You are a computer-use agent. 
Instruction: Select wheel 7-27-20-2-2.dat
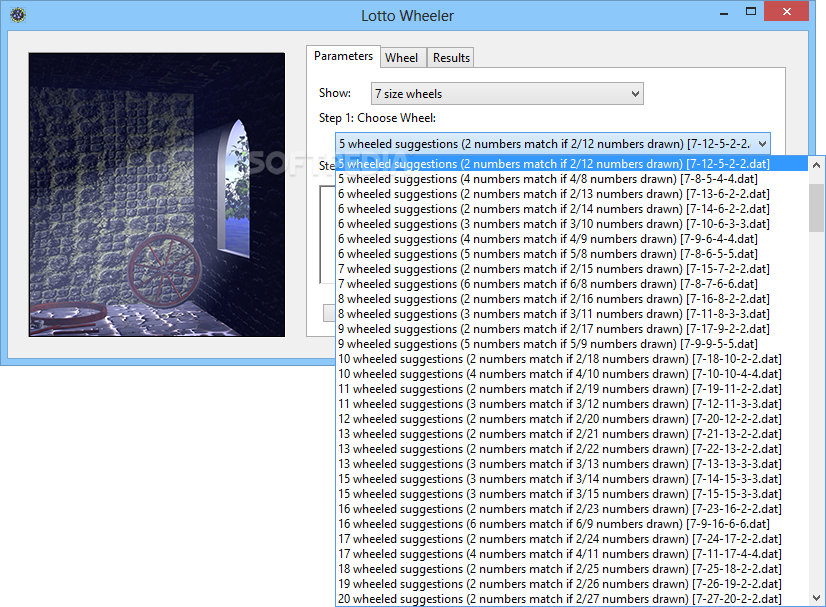(571, 599)
